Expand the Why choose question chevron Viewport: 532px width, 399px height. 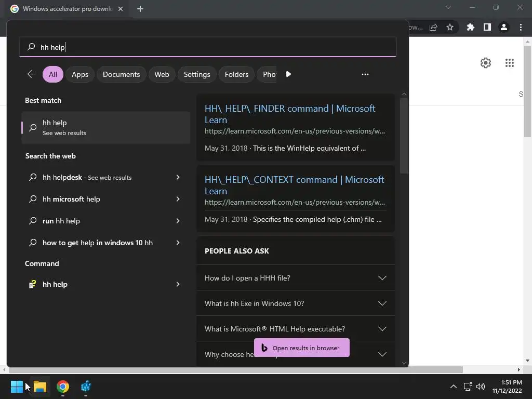[x=382, y=354]
